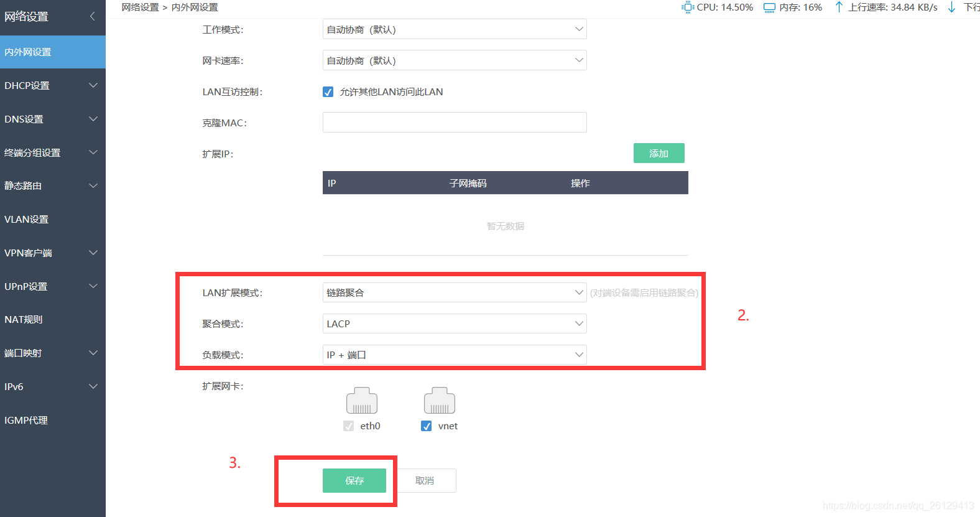The image size is (980, 517).
Task: Click the 对端设备需启用链路聚合 hint text
Action: pos(644,292)
